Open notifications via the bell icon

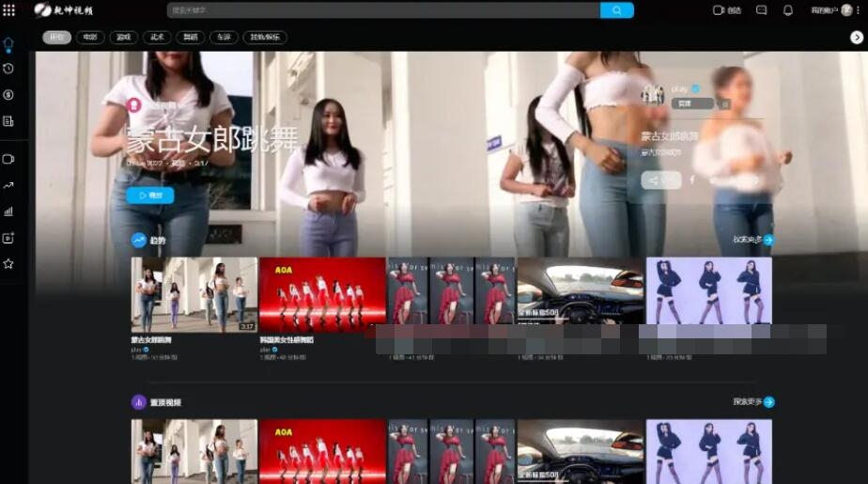(x=788, y=10)
